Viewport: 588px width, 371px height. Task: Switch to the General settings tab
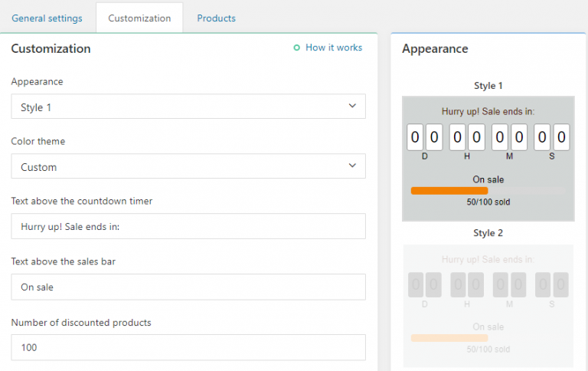point(47,18)
